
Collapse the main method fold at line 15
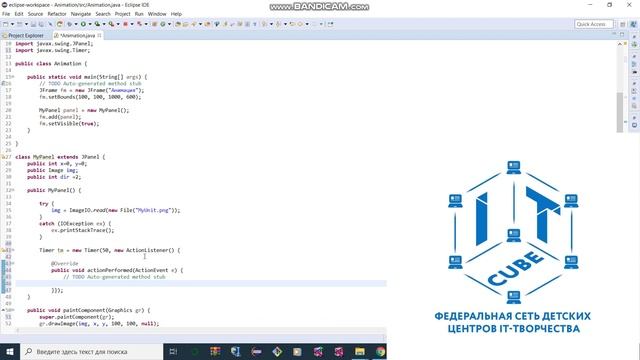coord(13,77)
